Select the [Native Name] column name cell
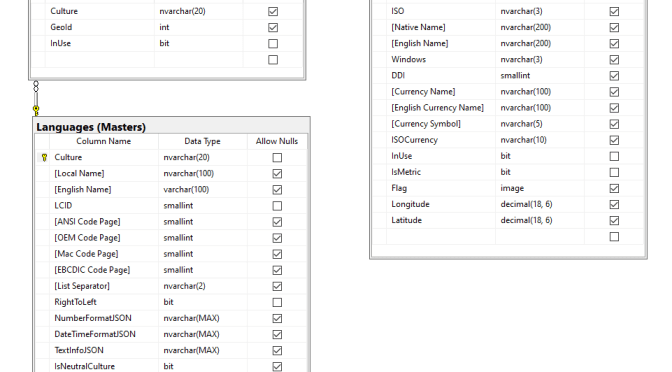 441,27
